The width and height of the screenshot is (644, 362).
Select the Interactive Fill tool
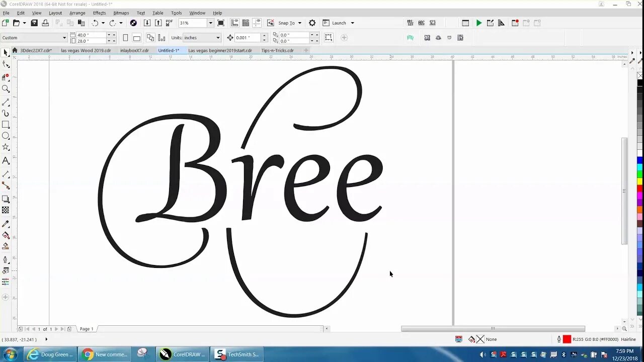[6, 235]
